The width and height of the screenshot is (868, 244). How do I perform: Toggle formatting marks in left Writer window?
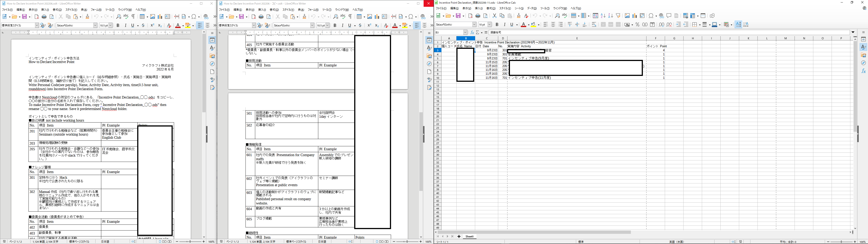(133, 16)
